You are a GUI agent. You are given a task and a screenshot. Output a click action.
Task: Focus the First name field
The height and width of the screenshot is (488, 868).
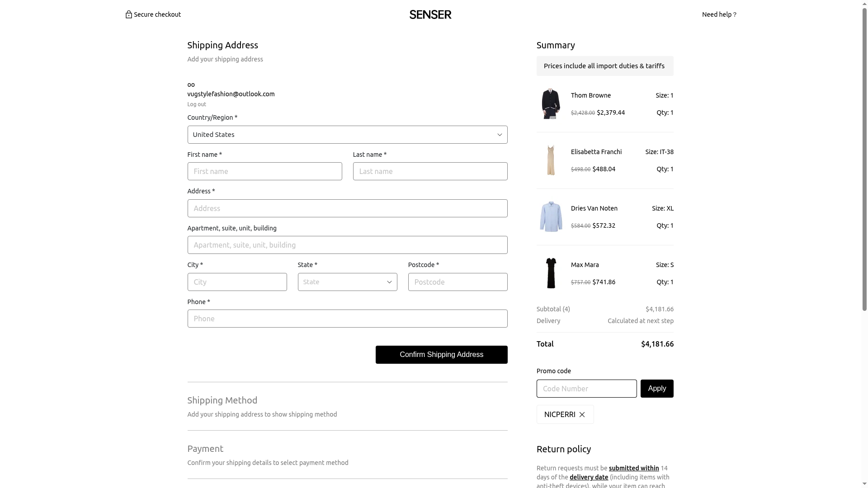(x=264, y=171)
